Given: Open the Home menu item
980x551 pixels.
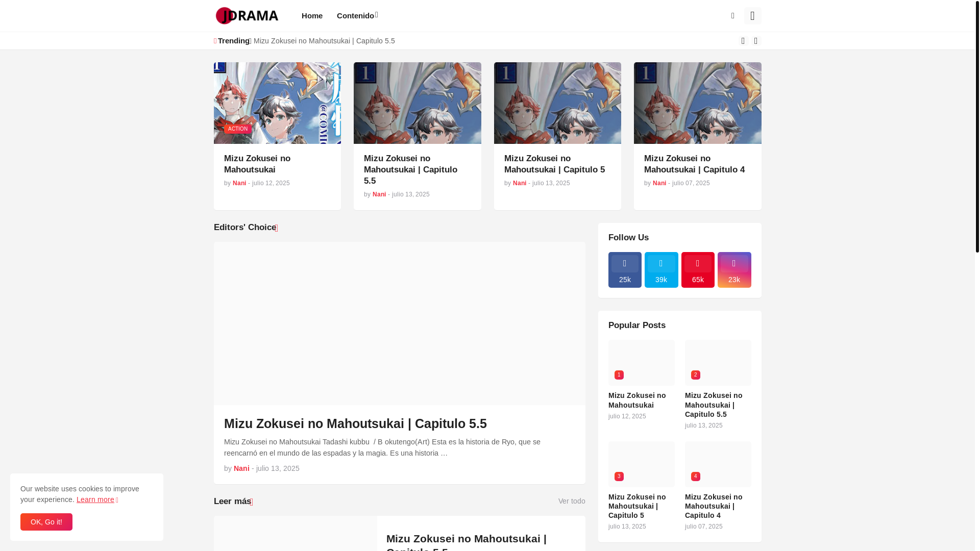Looking at the screenshot, I should 312,16.
